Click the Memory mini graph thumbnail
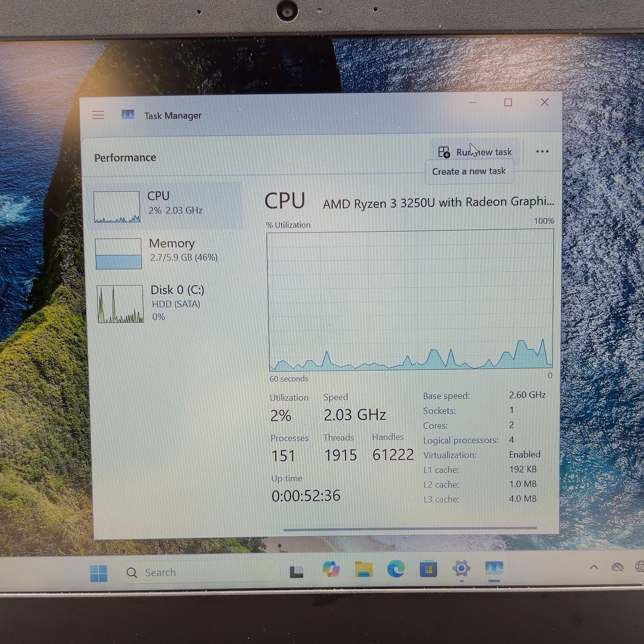 (x=118, y=254)
